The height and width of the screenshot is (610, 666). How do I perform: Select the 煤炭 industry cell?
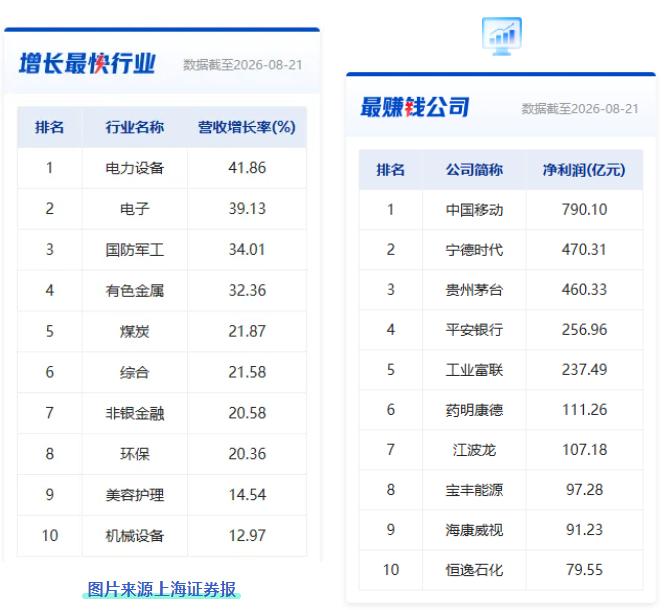click(x=135, y=331)
